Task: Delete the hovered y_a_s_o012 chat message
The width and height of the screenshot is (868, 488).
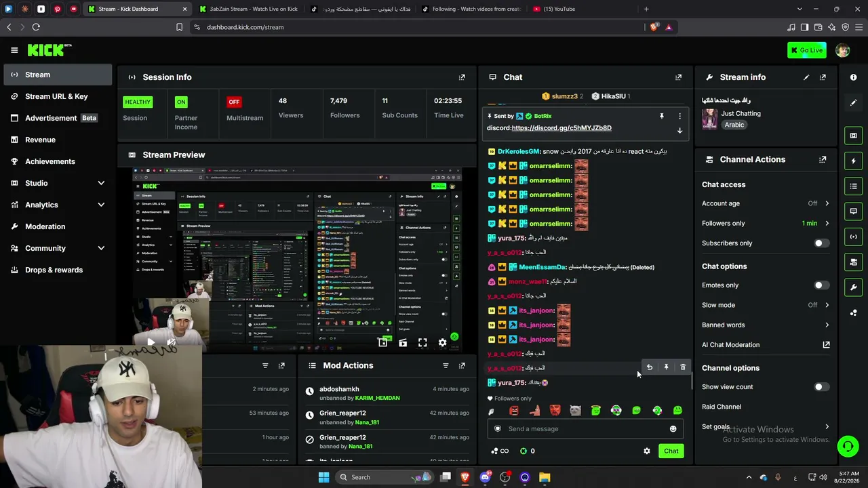Action: coord(683,367)
